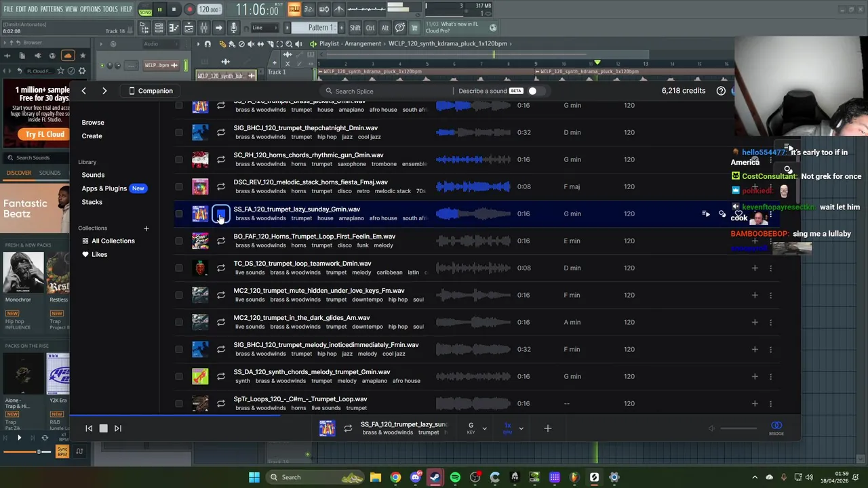Open the OPTIONS menu in FL Studio
The height and width of the screenshot is (488, 868).
point(90,9)
